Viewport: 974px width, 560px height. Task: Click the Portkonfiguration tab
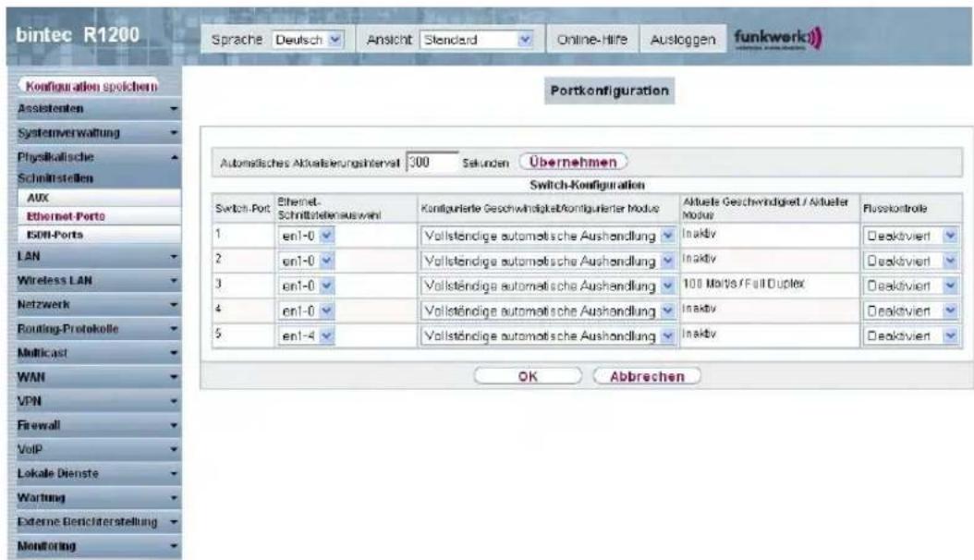(x=609, y=91)
